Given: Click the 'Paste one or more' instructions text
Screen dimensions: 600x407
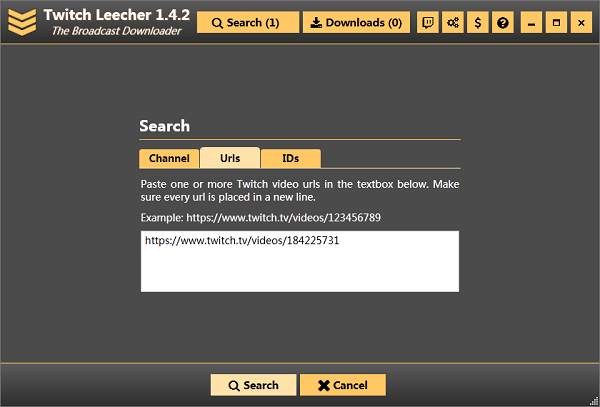Looking at the screenshot, I should (300, 191).
